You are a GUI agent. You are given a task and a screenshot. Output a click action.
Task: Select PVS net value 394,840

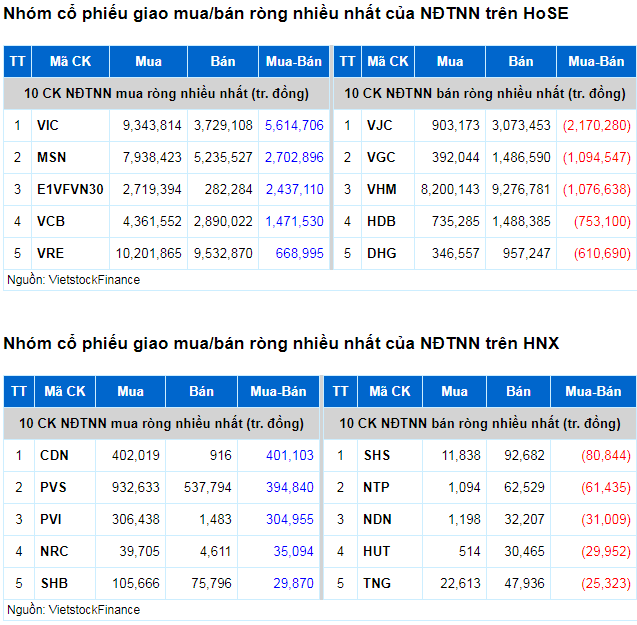point(290,487)
